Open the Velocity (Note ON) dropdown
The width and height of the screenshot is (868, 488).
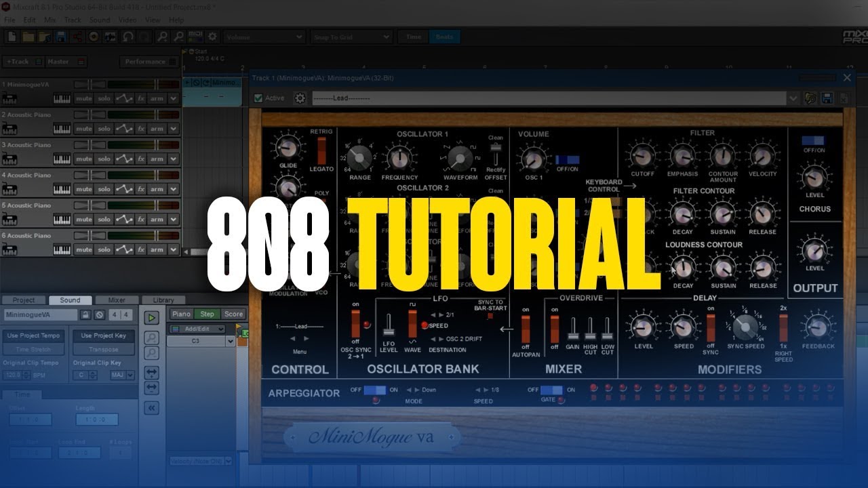pyautogui.click(x=200, y=461)
